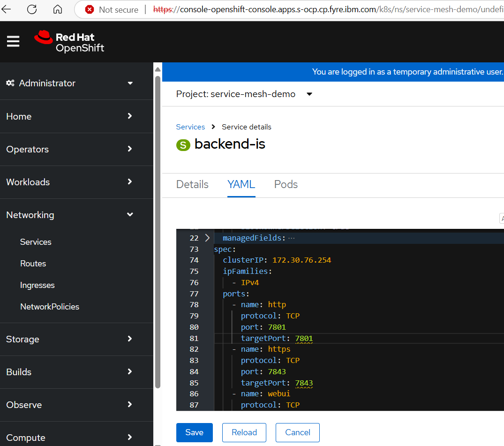The image size is (504, 446).
Task: Select the YAML tab
Action: (241, 185)
